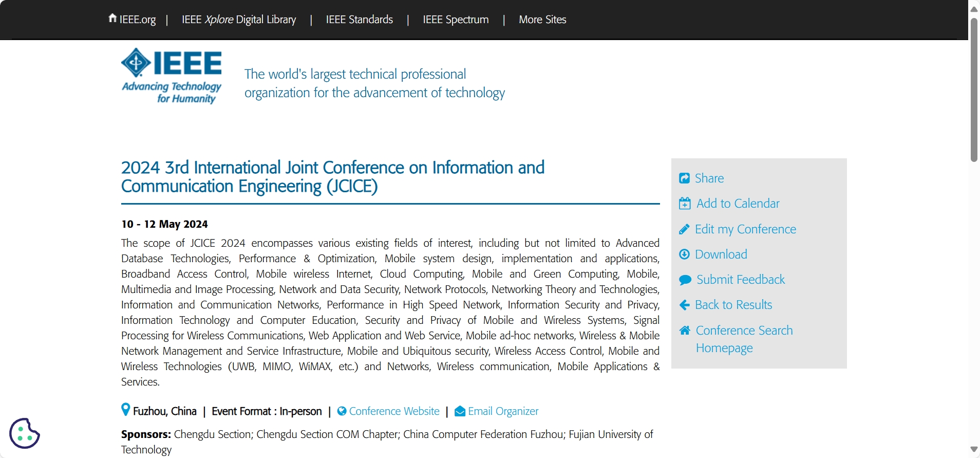Open Submit Feedback link

tap(741, 280)
